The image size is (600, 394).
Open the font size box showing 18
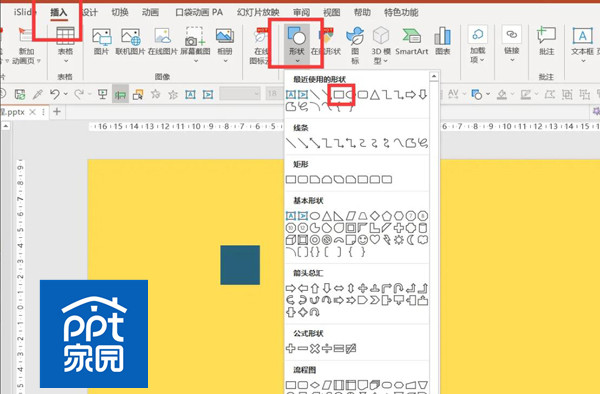pyautogui.click(x=272, y=94)
